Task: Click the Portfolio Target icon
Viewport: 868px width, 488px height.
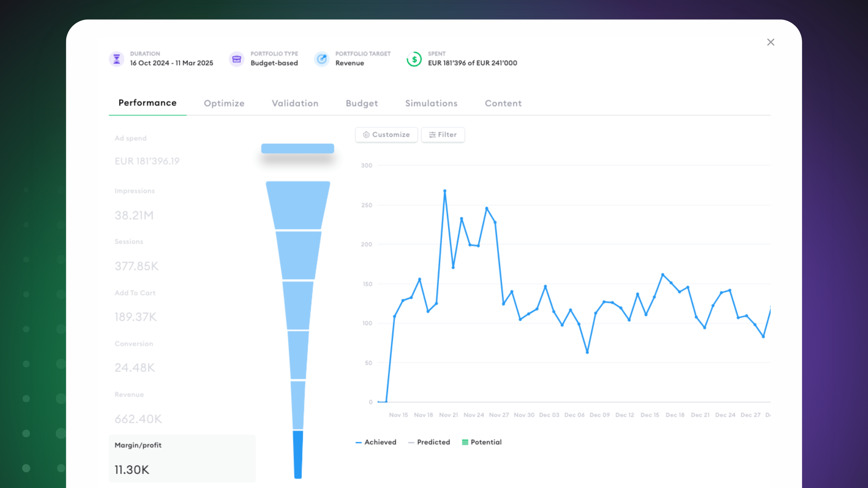Action: click(x=322, y=59)
